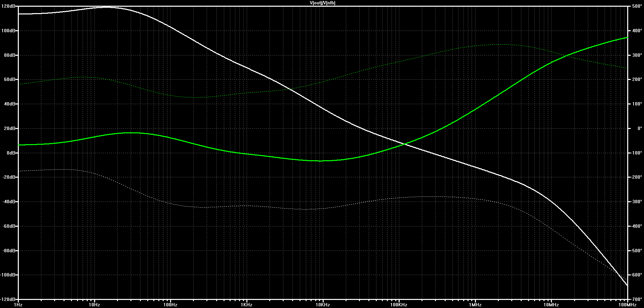
Task: Click the 40dB left axis label
Action: pyautogui.click(x=9, y=104)
